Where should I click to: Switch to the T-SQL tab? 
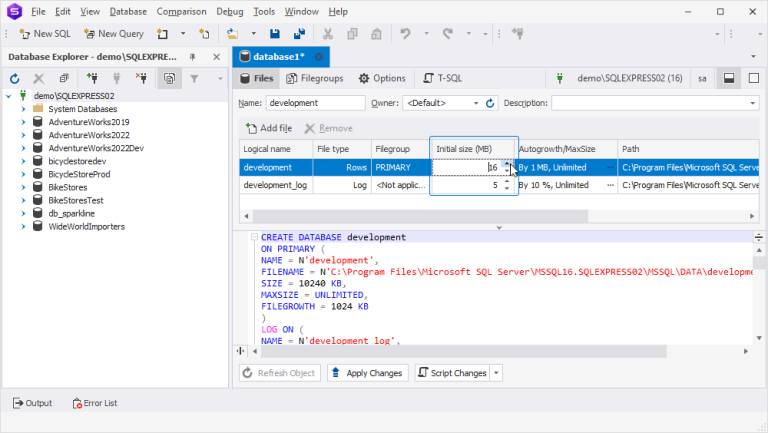(442, 78)
